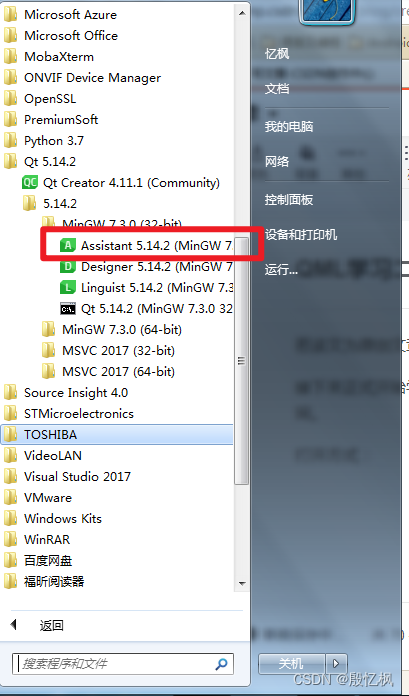Open Qt 5.14.2 MinGW command prompt icon
Image resolution: width=409 pixels, height=696 pixels.
click(x=68, y=308)
